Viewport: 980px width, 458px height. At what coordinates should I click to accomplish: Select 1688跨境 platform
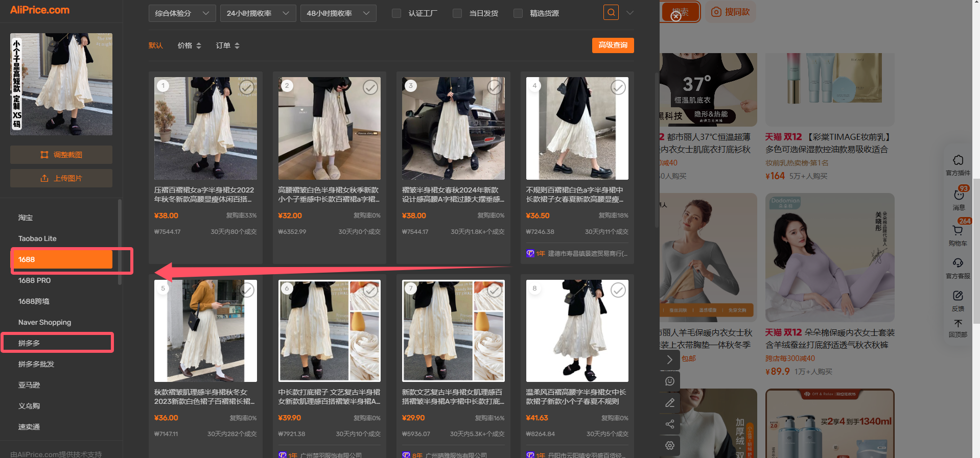[34, 301]
